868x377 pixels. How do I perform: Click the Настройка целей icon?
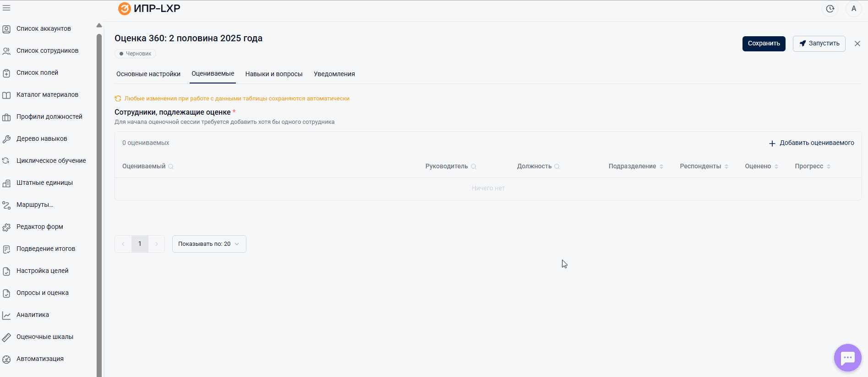click(x=6, y=271)
